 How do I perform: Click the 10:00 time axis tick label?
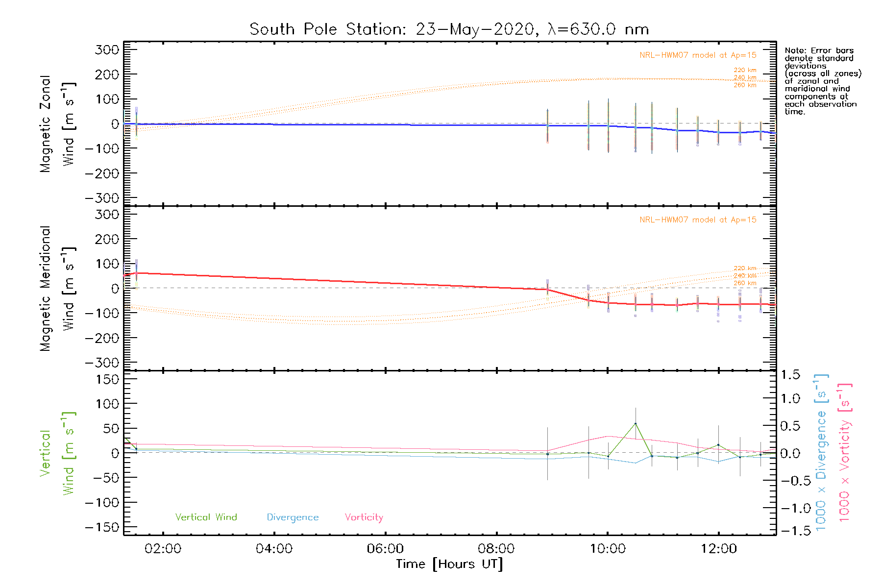click(x=608, y=549)
